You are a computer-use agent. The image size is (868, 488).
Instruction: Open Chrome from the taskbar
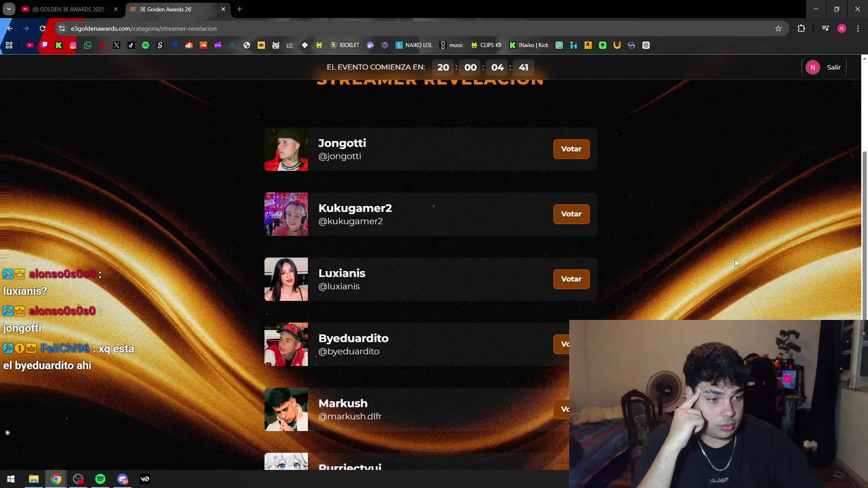click(56, 479)
